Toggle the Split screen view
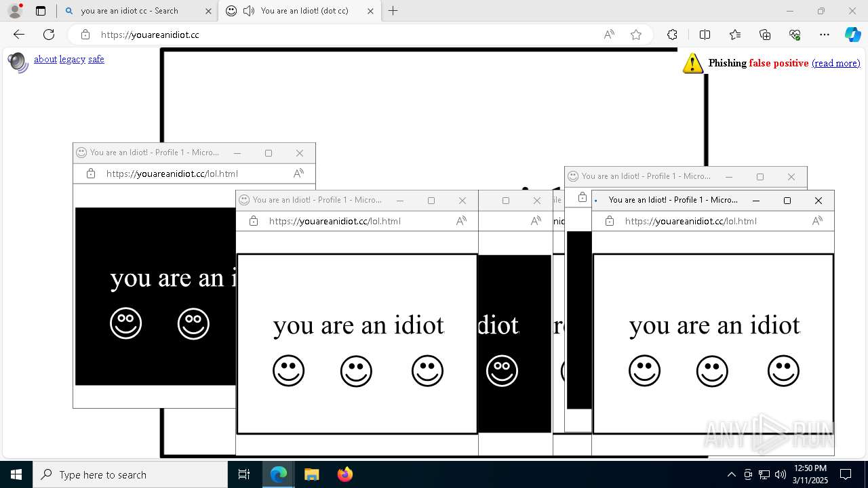The image size is (868, 488). [705, 35]
